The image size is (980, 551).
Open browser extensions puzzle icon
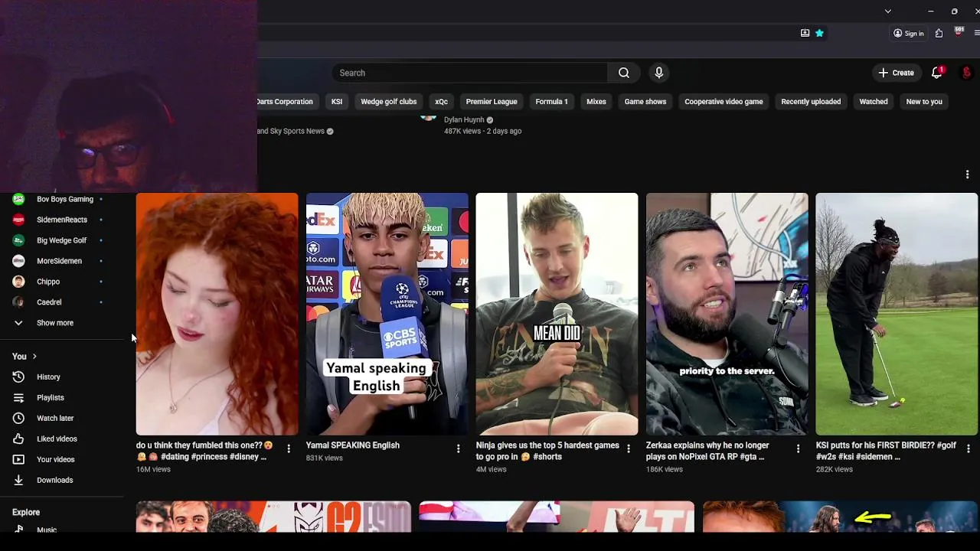939,33
